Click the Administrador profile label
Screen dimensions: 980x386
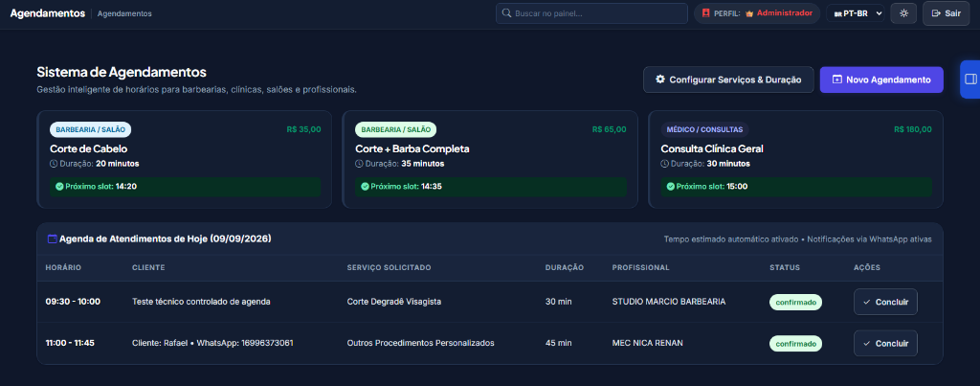point(785,12)
